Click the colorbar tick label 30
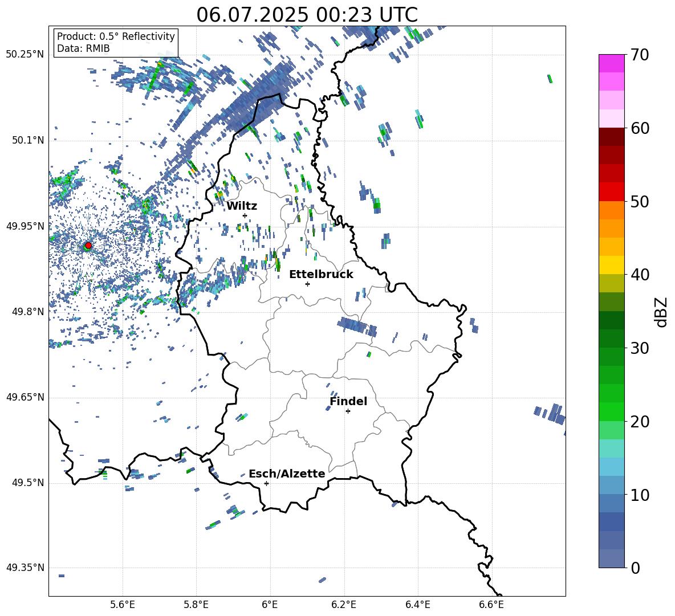This screenshot has height=616, width=675. click(640, 348)
